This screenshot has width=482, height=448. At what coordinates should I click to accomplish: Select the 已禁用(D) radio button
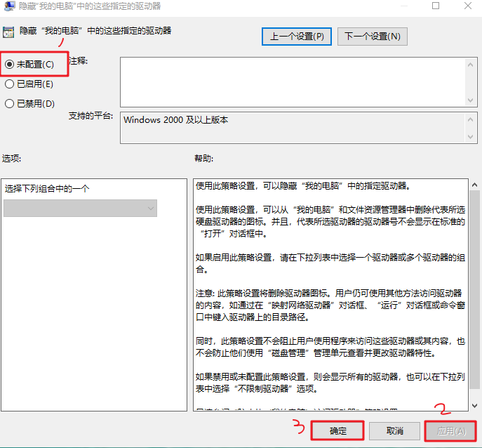(9, 103)
